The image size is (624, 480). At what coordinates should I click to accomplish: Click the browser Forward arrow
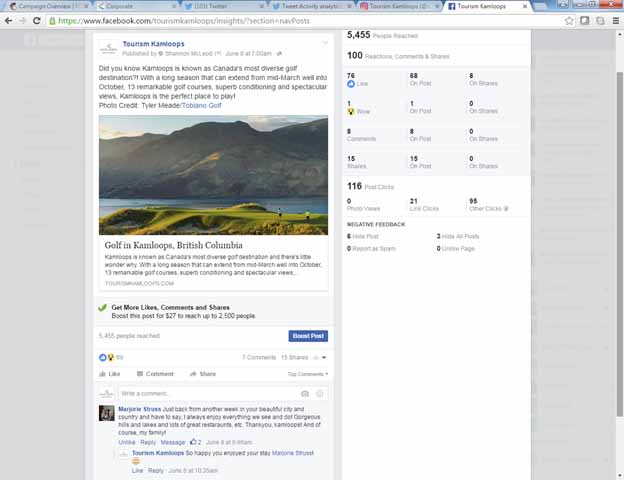pos(22,21)
